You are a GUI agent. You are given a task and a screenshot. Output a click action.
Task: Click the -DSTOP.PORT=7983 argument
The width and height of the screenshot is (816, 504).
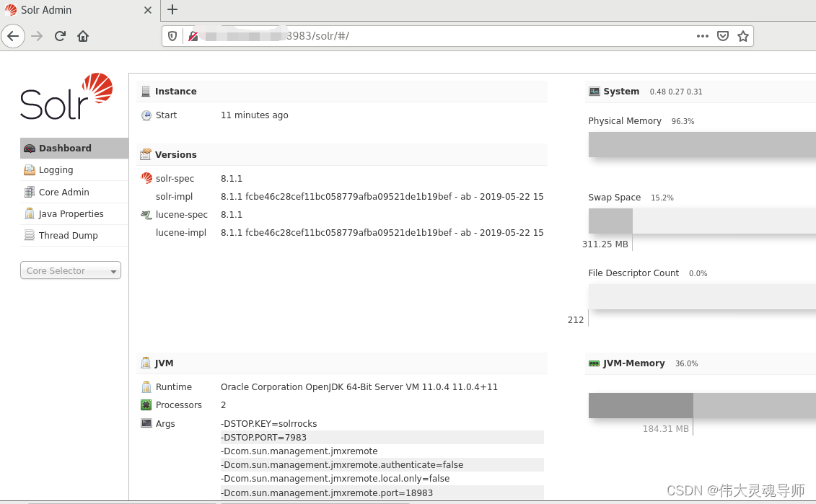[x=382, y=438]
